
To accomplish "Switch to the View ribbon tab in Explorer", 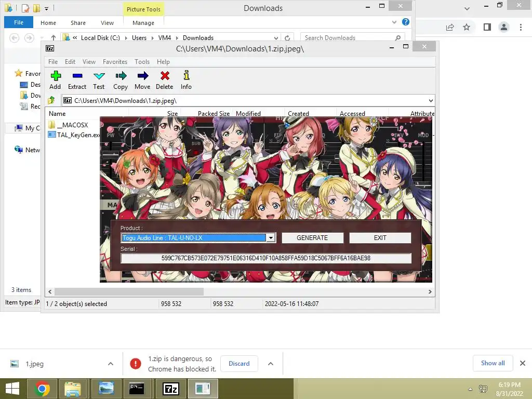I will tap(107, 23).
